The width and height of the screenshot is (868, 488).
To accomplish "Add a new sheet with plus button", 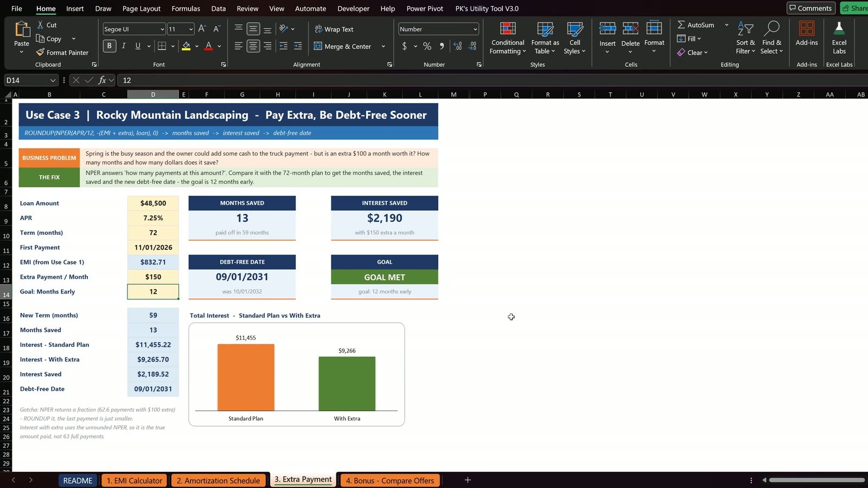I will coord(468,480).
